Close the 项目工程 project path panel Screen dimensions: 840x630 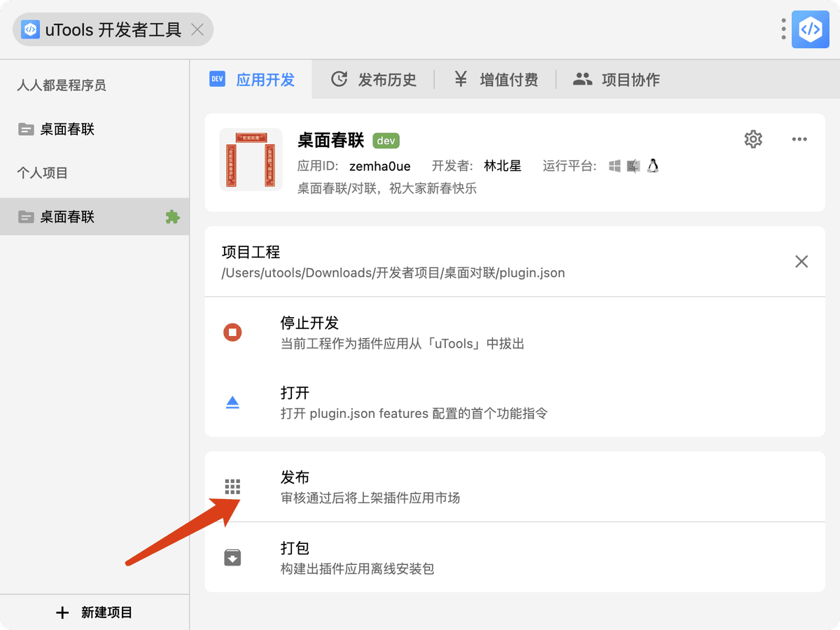click(801, 262)
